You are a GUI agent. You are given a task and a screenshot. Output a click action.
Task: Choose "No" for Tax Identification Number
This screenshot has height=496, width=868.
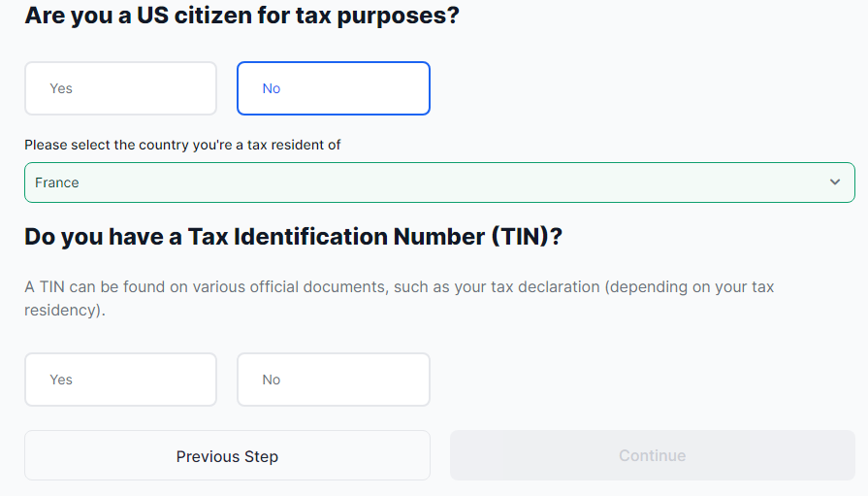[333, 380]
